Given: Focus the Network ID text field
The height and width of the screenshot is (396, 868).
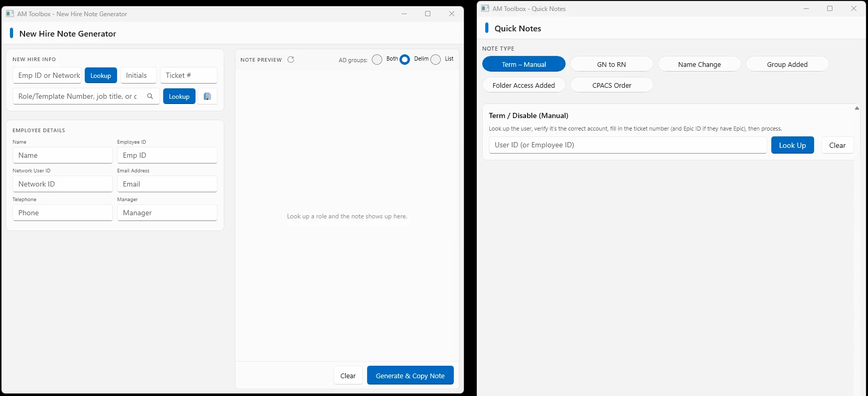Looking at the screenshot, I should pyautogui.click(x=63, y=184).
